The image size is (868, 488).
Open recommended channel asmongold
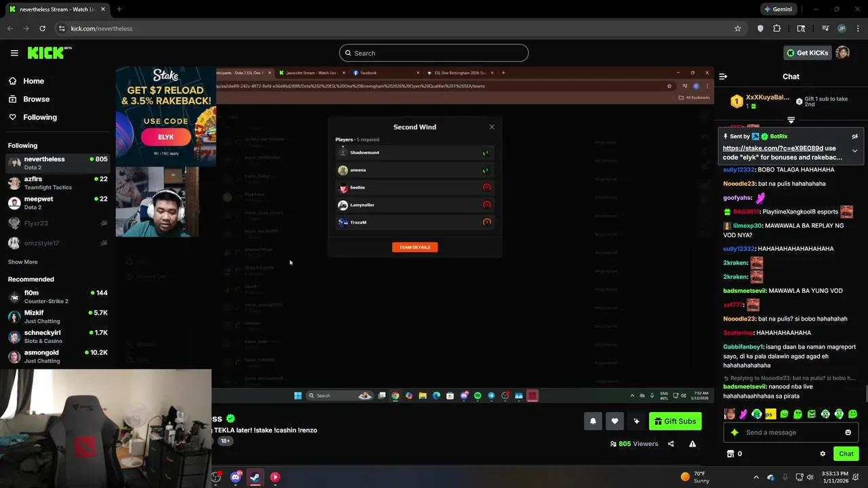58,356
